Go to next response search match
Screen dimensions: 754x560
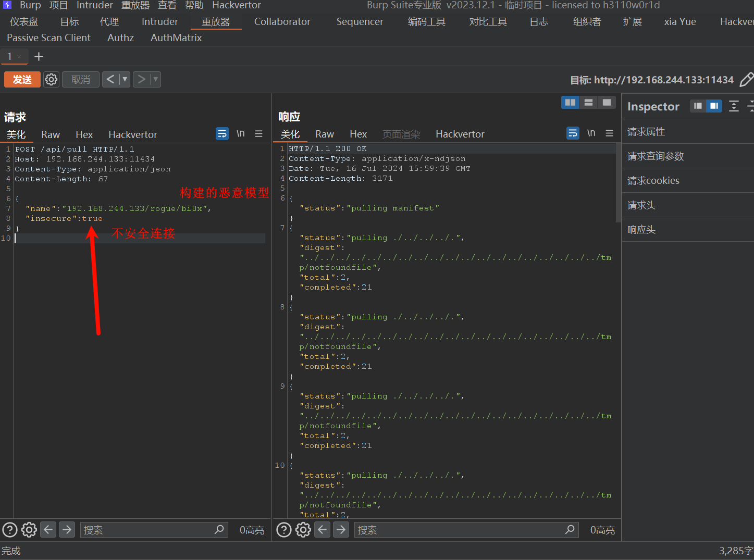coord(341,530)
